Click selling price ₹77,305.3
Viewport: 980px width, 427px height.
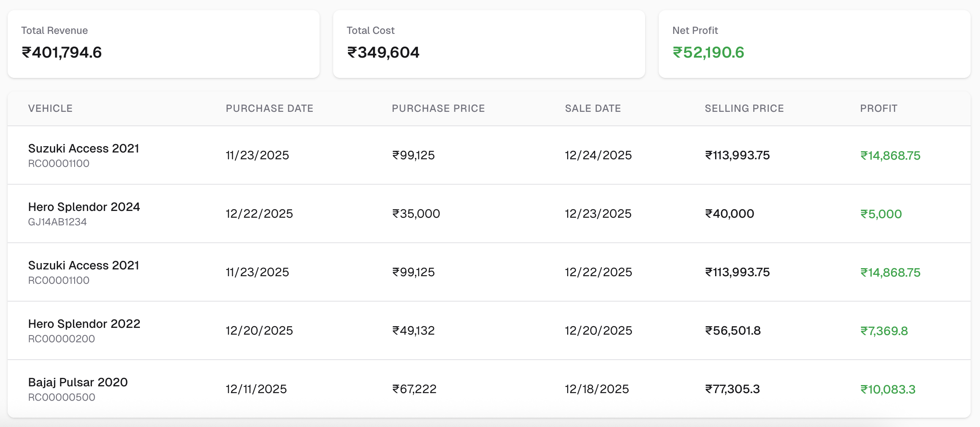[732, 389]
